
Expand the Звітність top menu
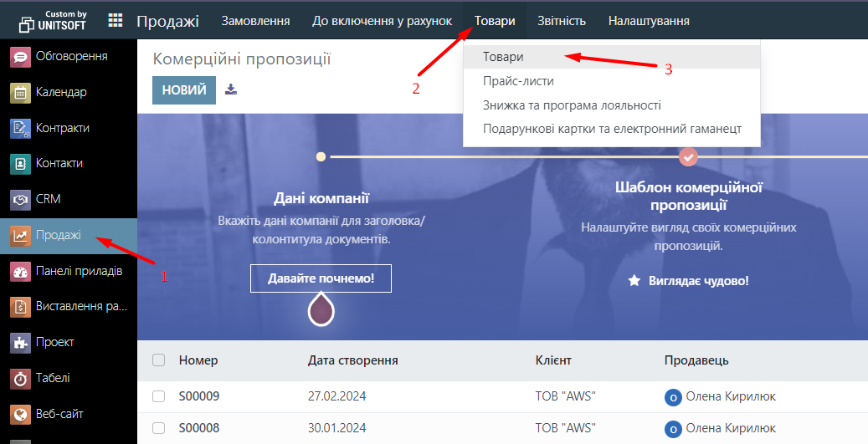562,21
